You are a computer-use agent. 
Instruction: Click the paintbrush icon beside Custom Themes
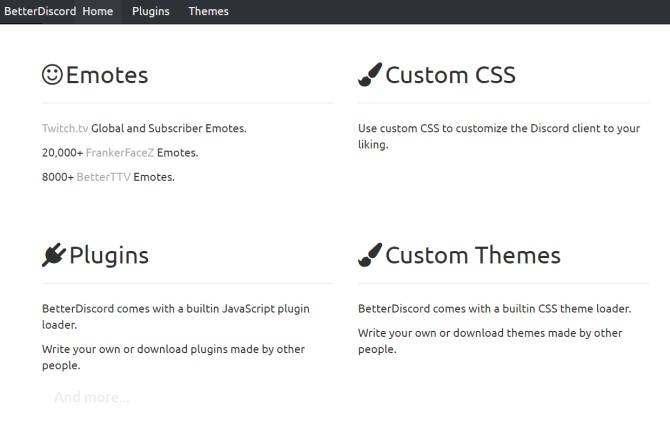[370, 255]
